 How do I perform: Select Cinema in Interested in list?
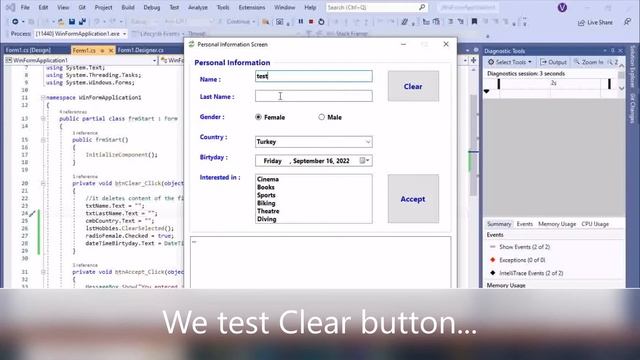(x=268, y=179)
